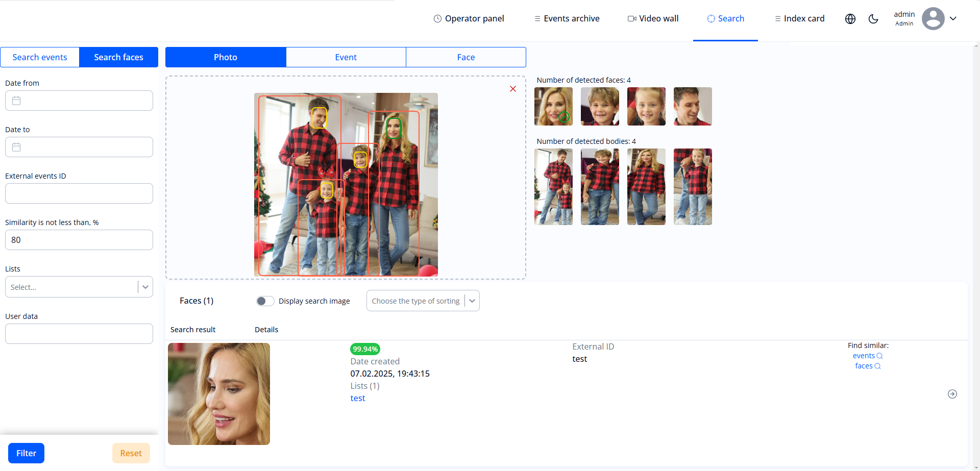The image size is (980, 471).
Task: Expand the admin account menu chevron
Action: (x=953, y=19)
